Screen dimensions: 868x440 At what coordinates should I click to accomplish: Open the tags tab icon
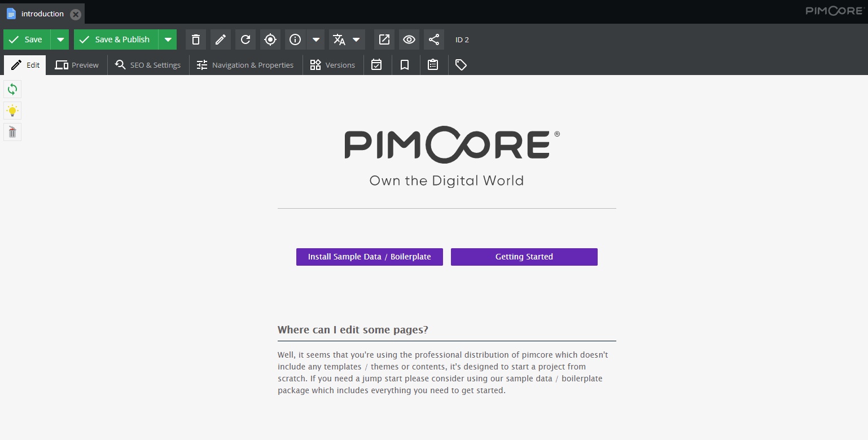pos(461,65)
